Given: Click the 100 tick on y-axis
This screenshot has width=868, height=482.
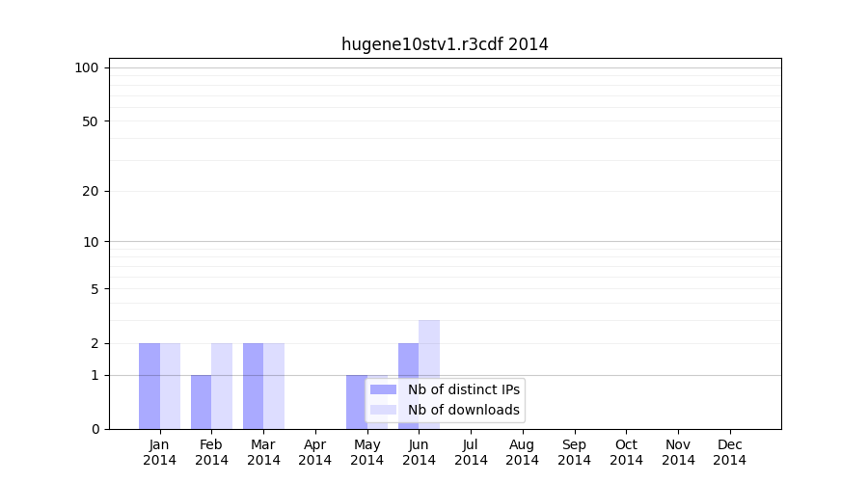Looking at the screenshot, I should tap(87, 67).
